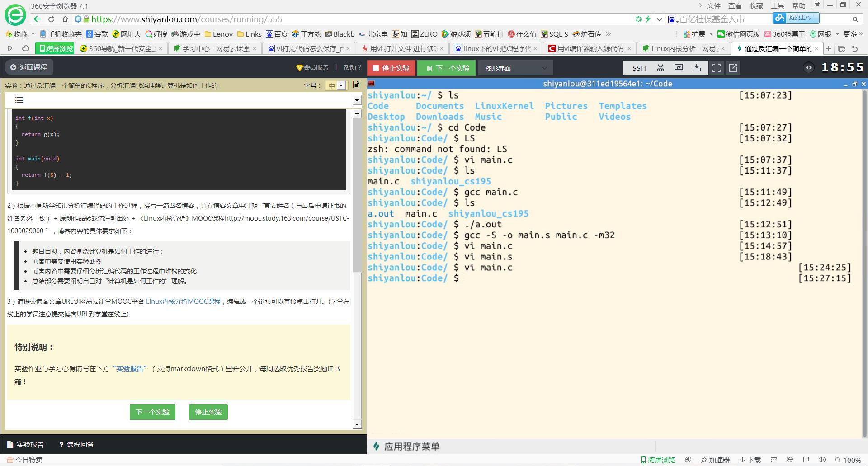Click the 加速器 accelerator status bar icon
The image size is (868, 466).
pos(715,460)
